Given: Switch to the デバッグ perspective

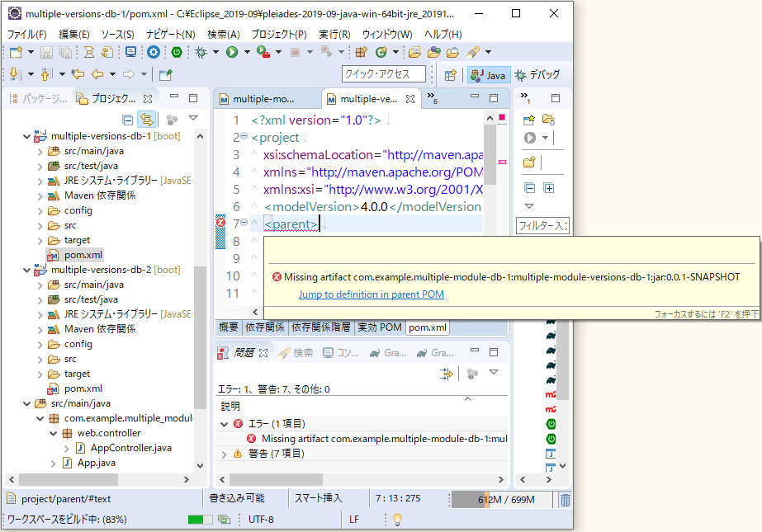Looking at the screenshot, I should click(538, 75).
